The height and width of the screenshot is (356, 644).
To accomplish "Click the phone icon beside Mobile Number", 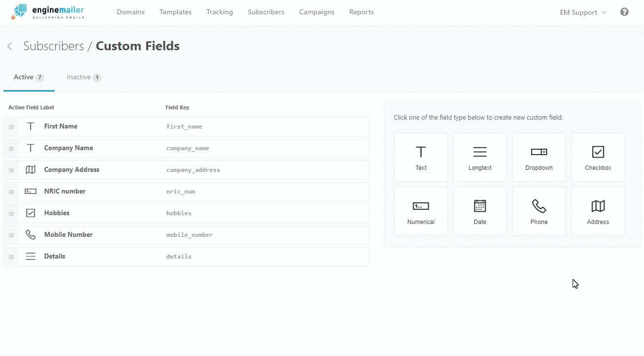I will [x=31, y=235].
